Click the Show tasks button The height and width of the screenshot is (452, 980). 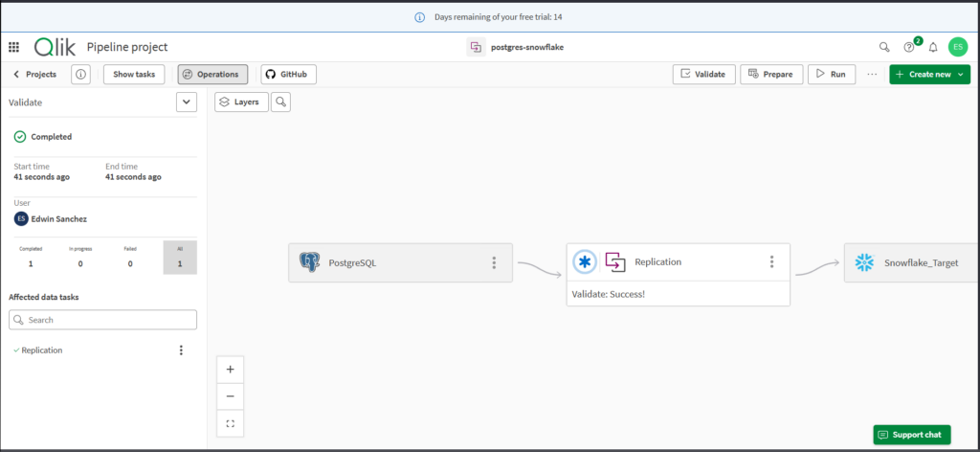134,75
